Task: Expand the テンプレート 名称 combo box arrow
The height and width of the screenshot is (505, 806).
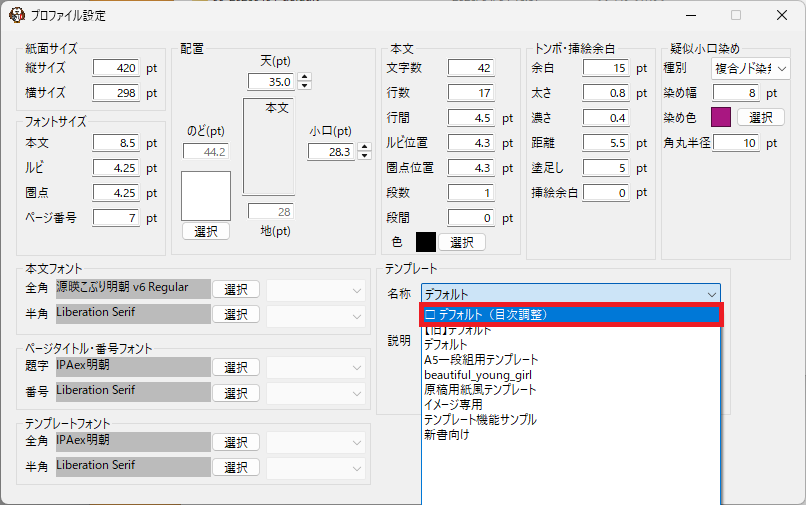Action: pyautogui.click(x=711, y=295)
